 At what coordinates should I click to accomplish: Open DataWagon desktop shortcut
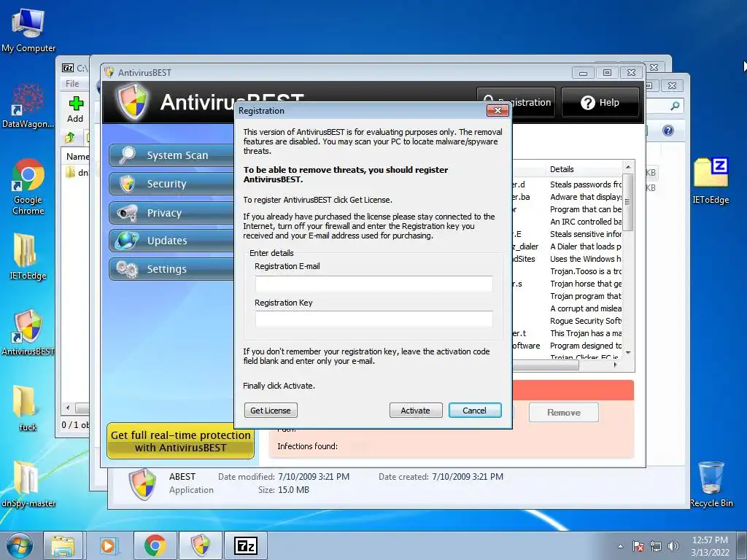coord(28,106)
